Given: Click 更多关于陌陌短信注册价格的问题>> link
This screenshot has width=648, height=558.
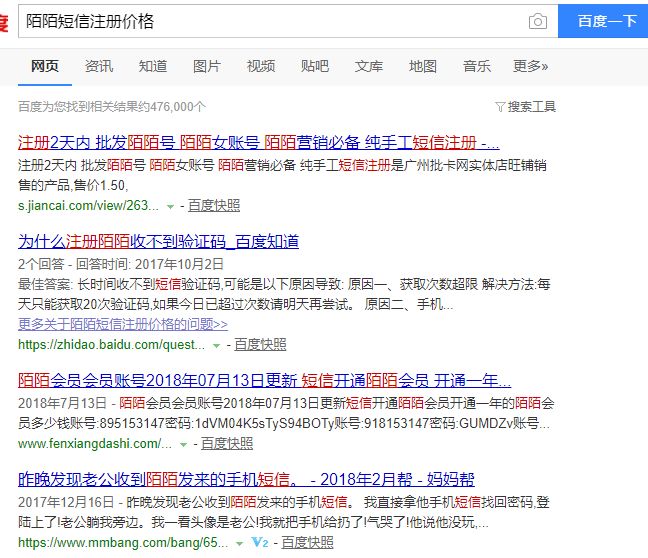Looking at the screenshot, I should 123,324.
